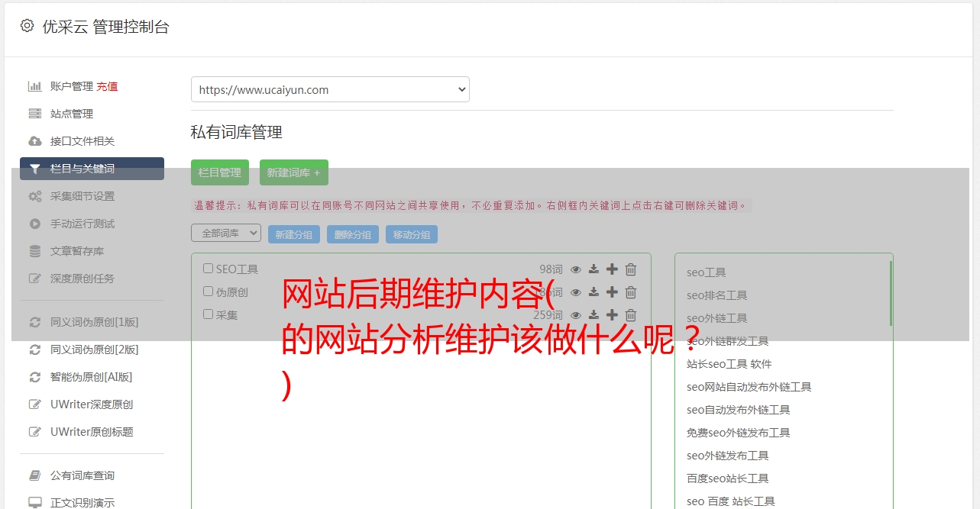Screen dimensions: 980x509
Task: Open 同义词伪原创[1版]
Action: pyautogui.click(x=95, y=322)
